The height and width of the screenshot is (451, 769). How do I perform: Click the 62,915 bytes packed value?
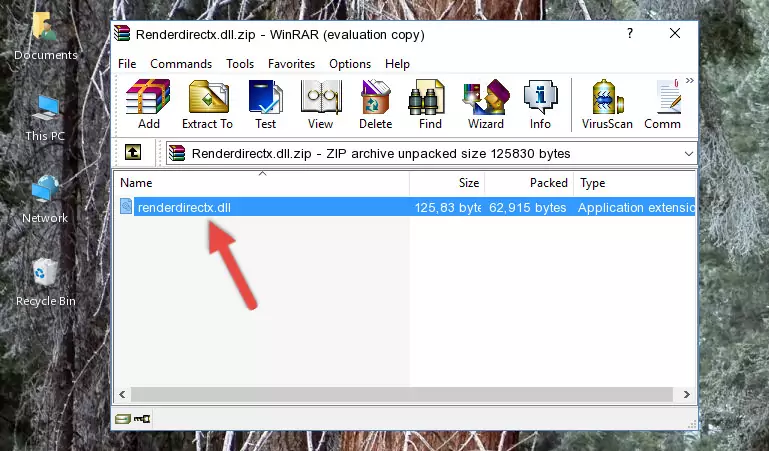527,207
